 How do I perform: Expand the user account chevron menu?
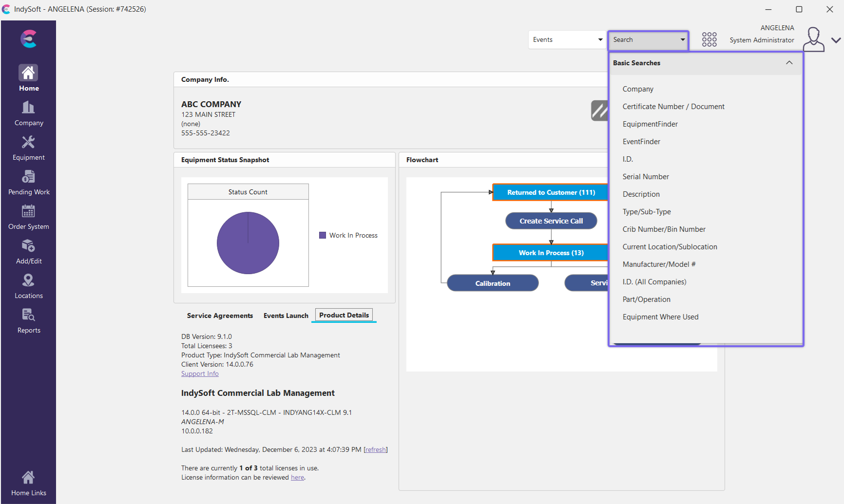point(836,40)
